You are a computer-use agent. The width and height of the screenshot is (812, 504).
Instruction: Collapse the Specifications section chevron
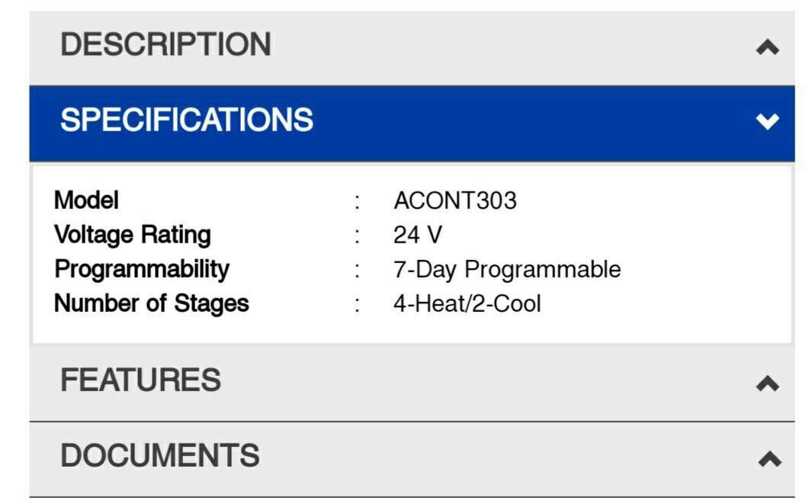pyautogui.click(x=767, y=121)
